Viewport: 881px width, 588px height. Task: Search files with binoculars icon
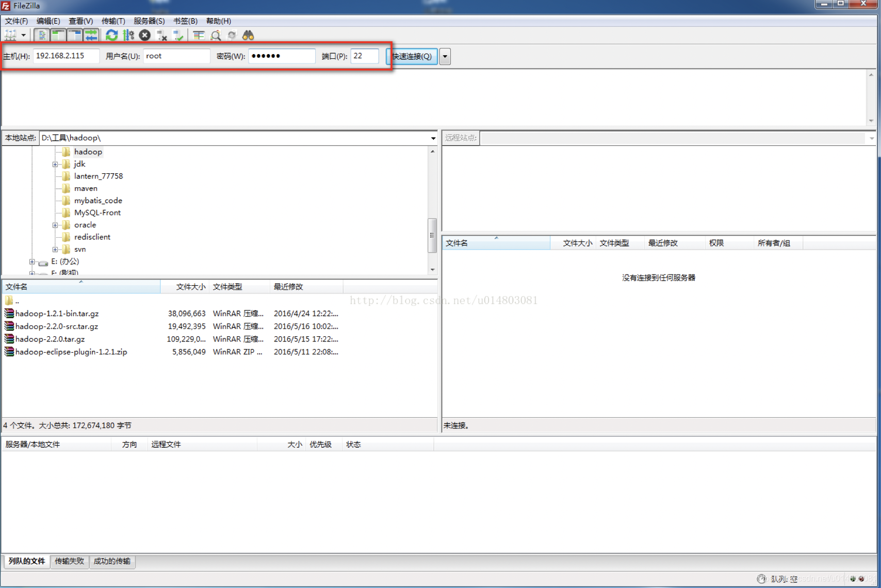pos(248,35)
